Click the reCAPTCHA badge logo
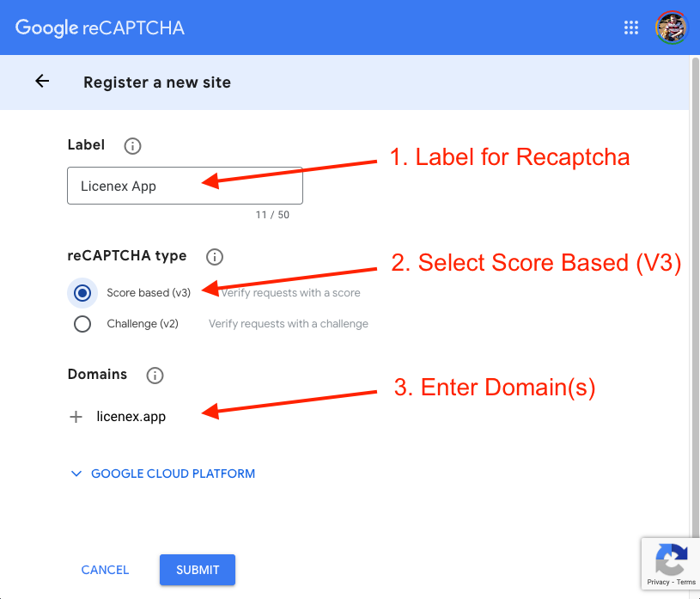This screenshot has height=599, width=700. pyautogui.click(x=671, y=559)
